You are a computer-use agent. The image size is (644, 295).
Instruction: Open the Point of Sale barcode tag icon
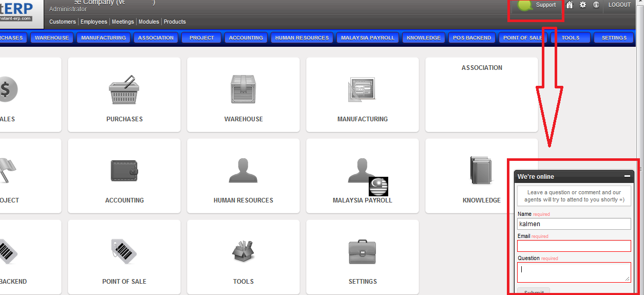point(124,252)
